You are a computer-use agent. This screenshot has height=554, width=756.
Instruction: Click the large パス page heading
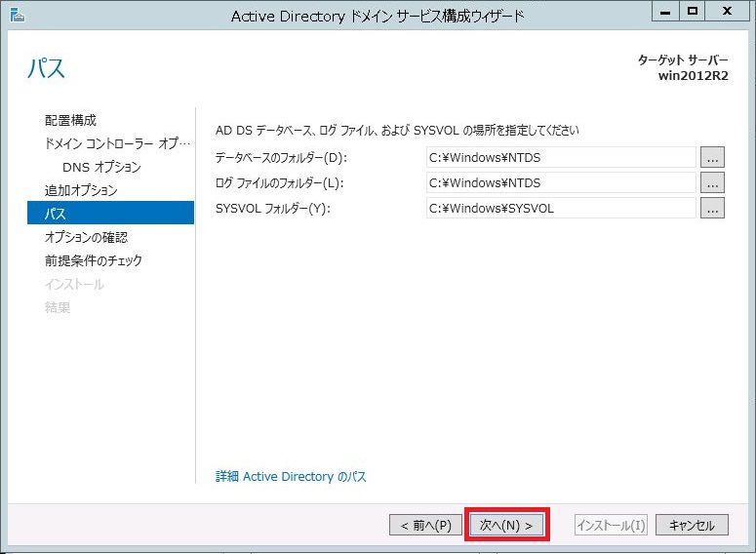[x=46, y=68]
